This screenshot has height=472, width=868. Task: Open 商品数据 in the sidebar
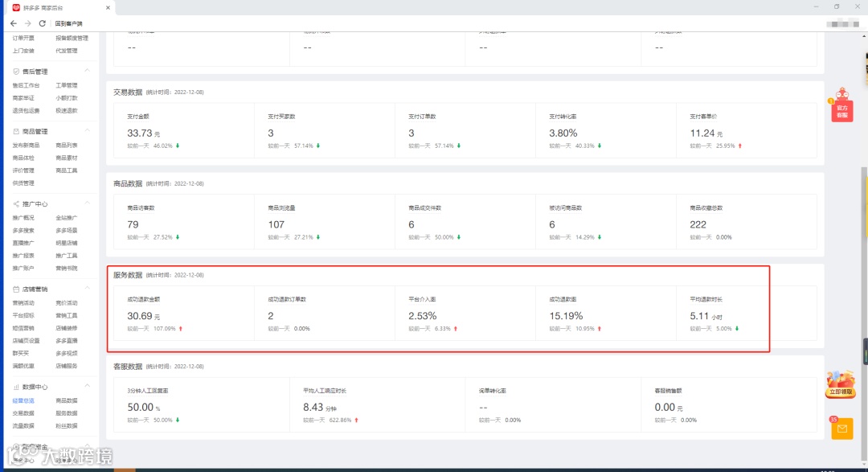67,400
